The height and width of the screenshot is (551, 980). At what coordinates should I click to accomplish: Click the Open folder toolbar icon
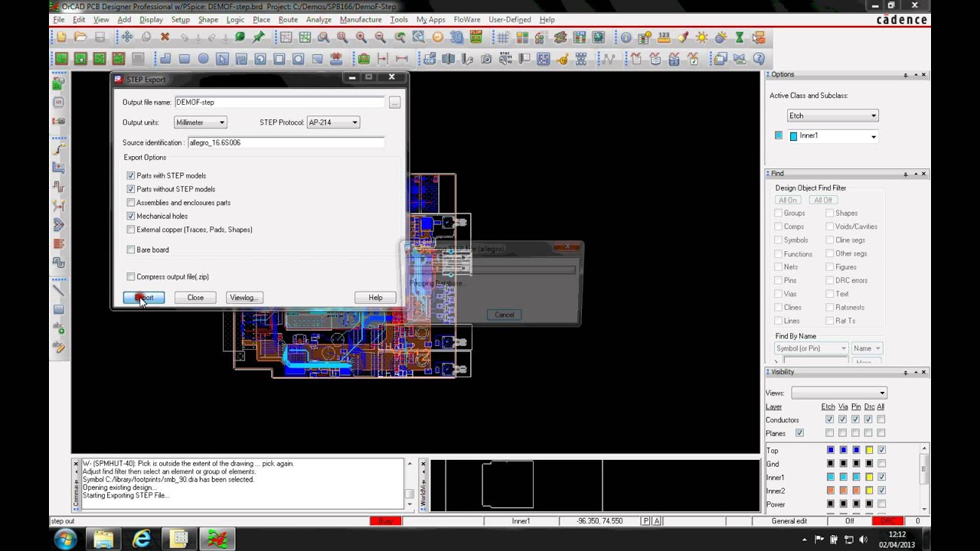(x=80, y=37)
